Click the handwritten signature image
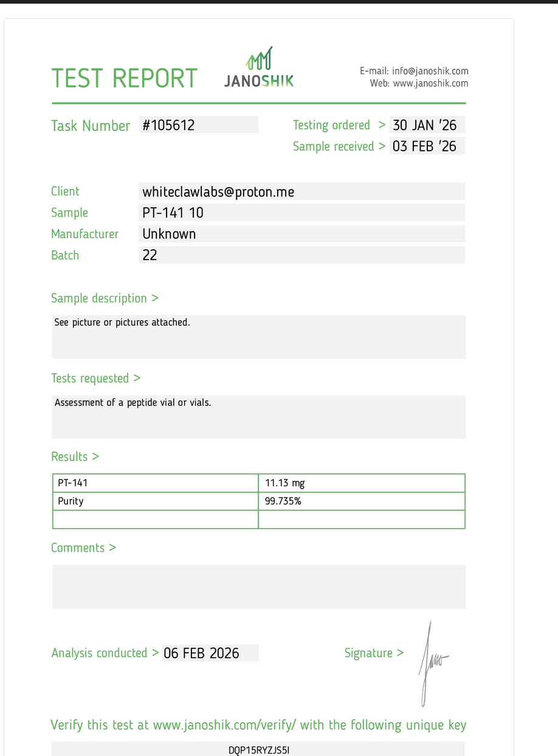The height and width of the screenshot is (756, 558). [432, 662]
